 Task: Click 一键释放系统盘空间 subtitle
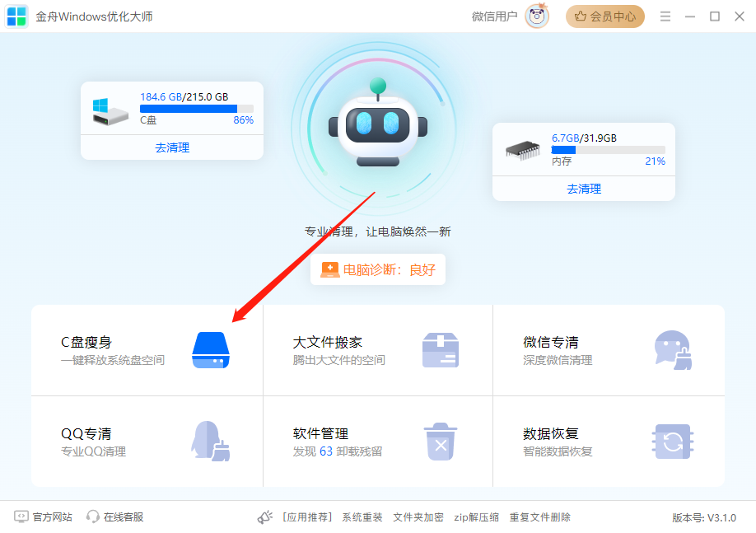click(113, 360)
